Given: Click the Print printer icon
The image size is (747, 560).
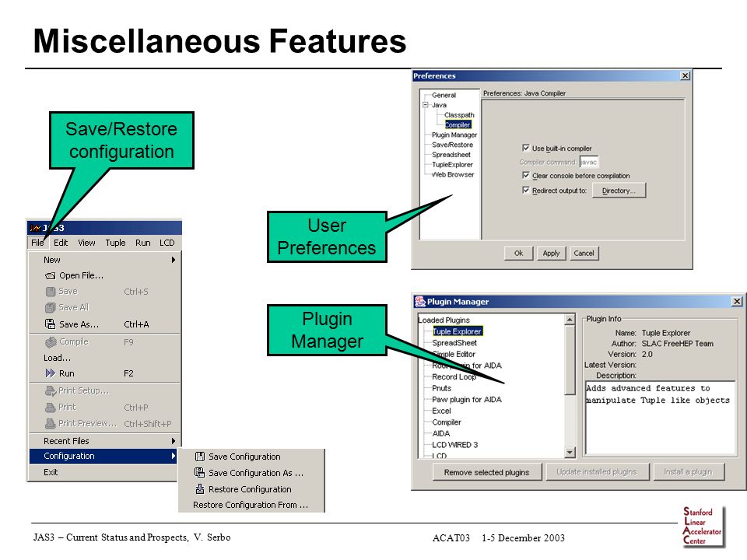Looking at the screenshot, I should coord(50,408).
